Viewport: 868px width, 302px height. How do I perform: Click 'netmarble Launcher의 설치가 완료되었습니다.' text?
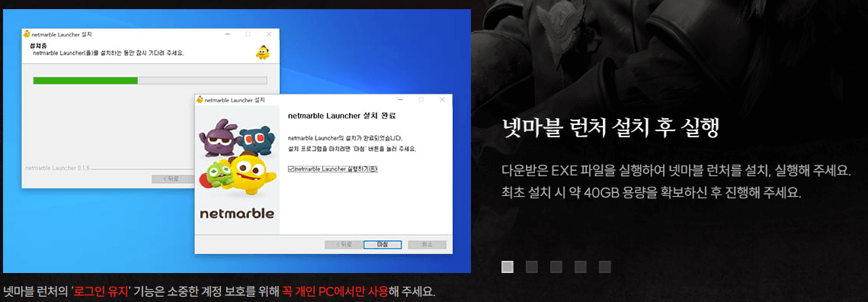coord(345,137)
